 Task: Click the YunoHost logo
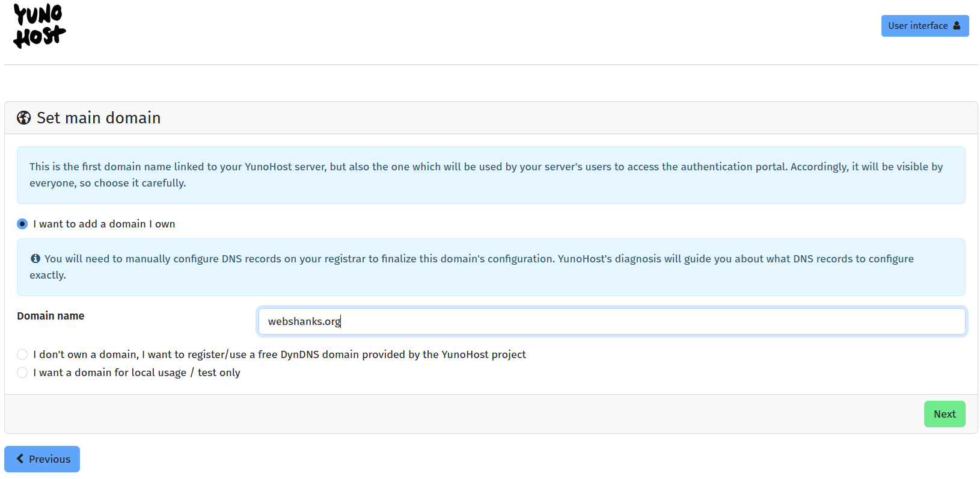(40, 26)
